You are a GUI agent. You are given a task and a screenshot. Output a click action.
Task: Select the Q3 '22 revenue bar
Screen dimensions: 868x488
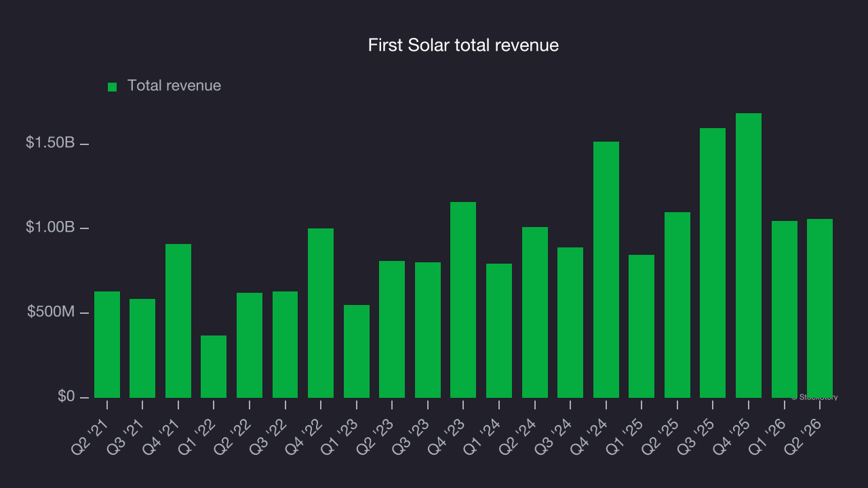(x=285, y=344)
